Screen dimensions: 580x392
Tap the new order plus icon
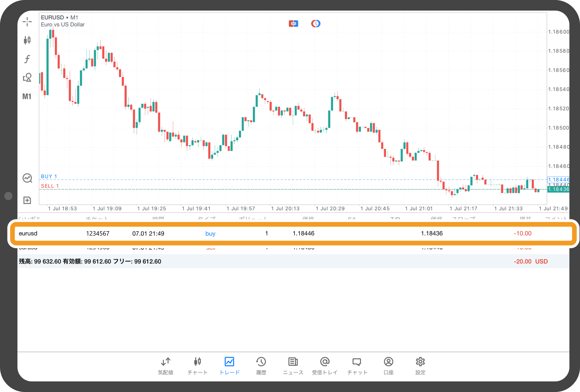(x=27, y=200)
